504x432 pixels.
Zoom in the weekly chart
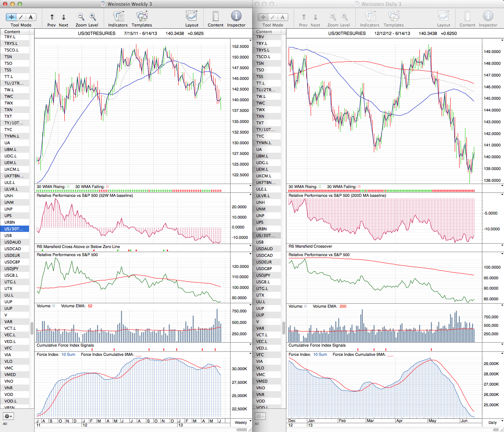coord(93,17)
